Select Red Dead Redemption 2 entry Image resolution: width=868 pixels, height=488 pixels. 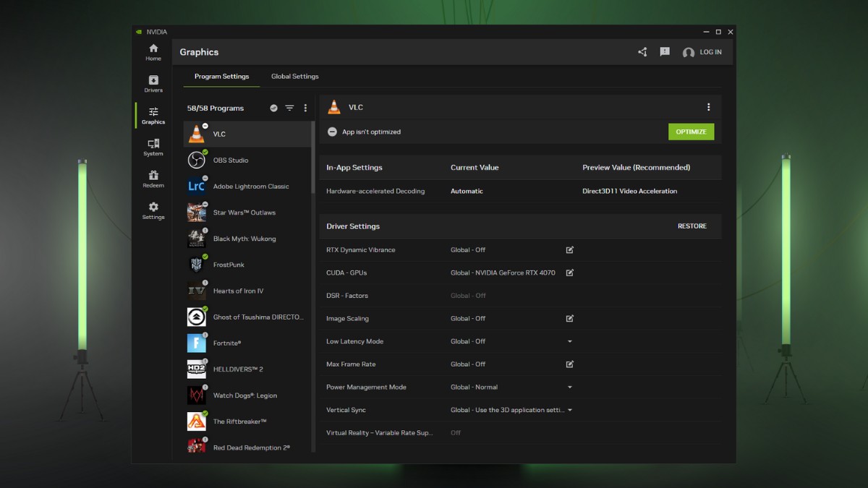pyautogui.click(x=247, y=446)
